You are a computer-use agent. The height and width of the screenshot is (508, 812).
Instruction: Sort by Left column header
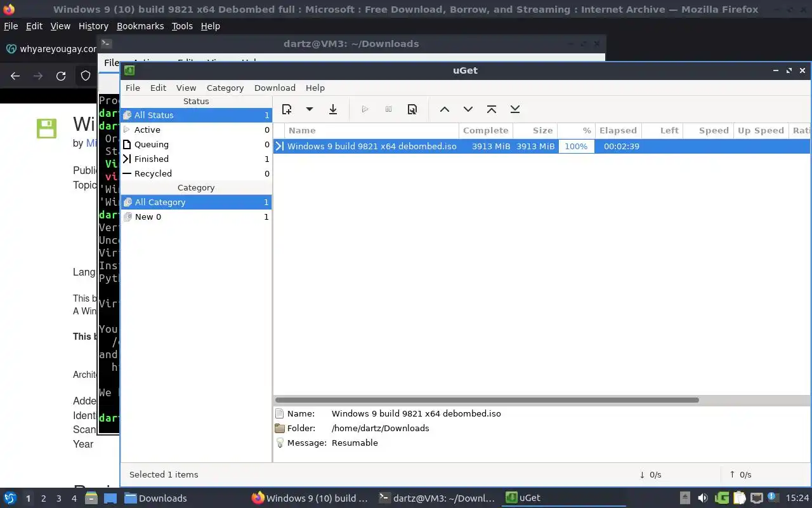(662, 130)
